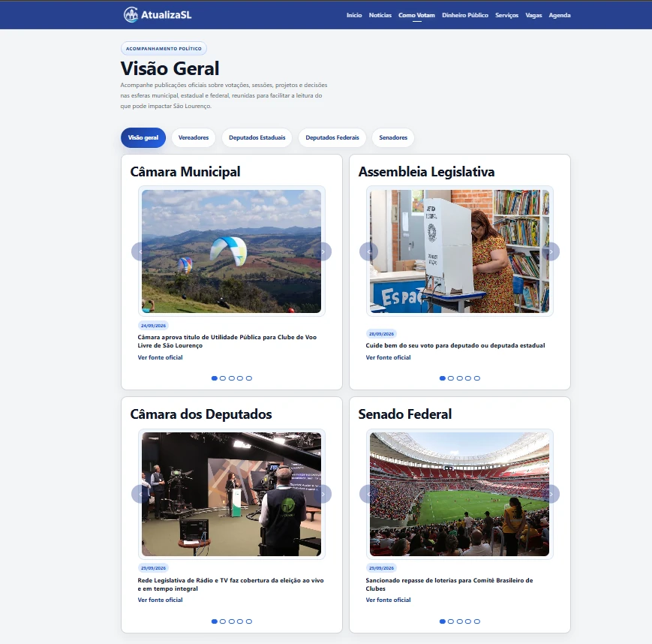Click headline about repasse de loterias

coord(449,584)
